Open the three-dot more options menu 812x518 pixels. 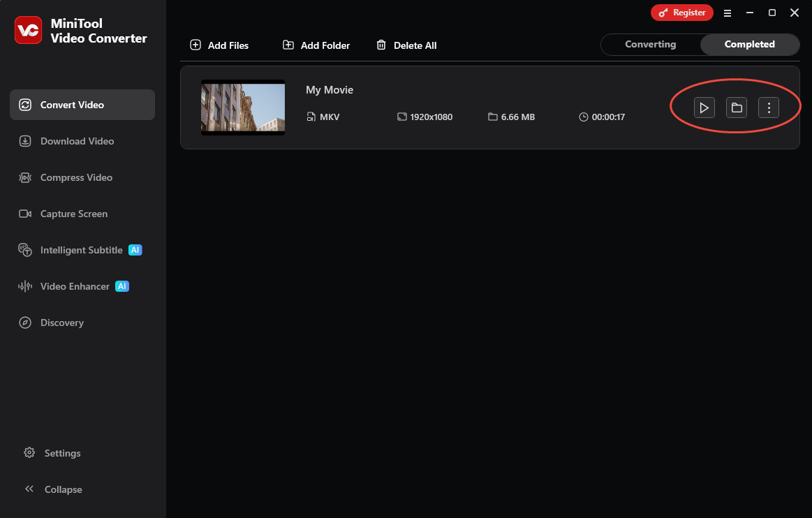pos(769,108)
